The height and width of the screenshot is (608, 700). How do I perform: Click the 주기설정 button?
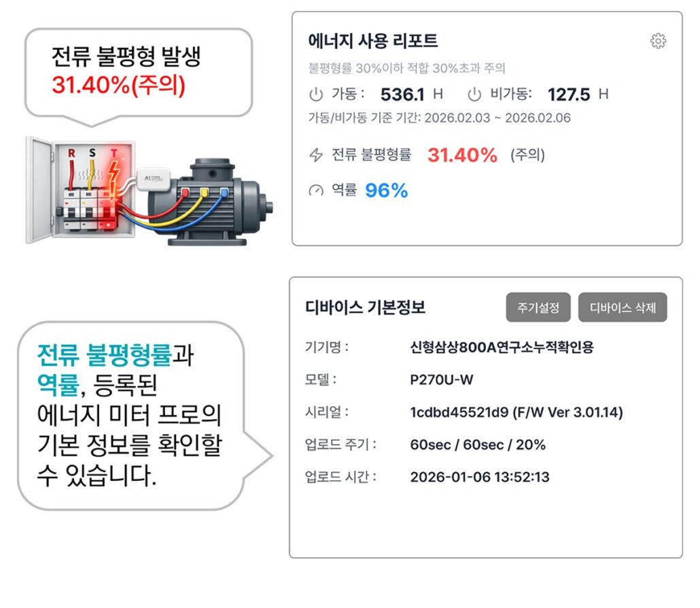point(538,307)
